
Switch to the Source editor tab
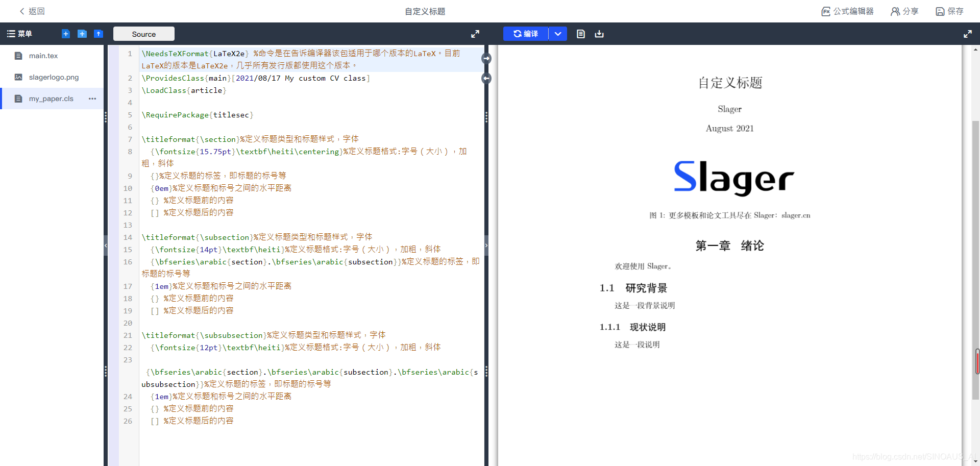pos(144,34)
